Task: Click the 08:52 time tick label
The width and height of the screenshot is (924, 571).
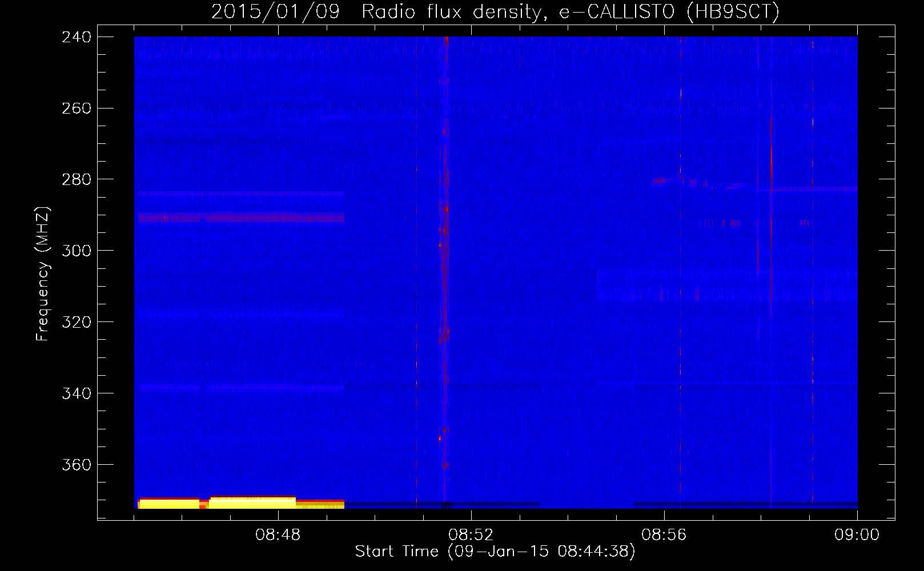Action: pyautogui.click(x=471, y=535)
